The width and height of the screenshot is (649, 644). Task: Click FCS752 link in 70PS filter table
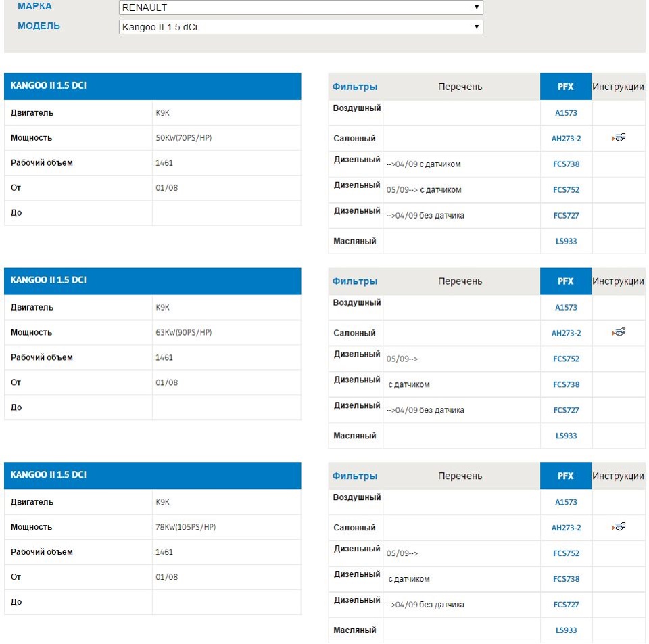(566, 190)
